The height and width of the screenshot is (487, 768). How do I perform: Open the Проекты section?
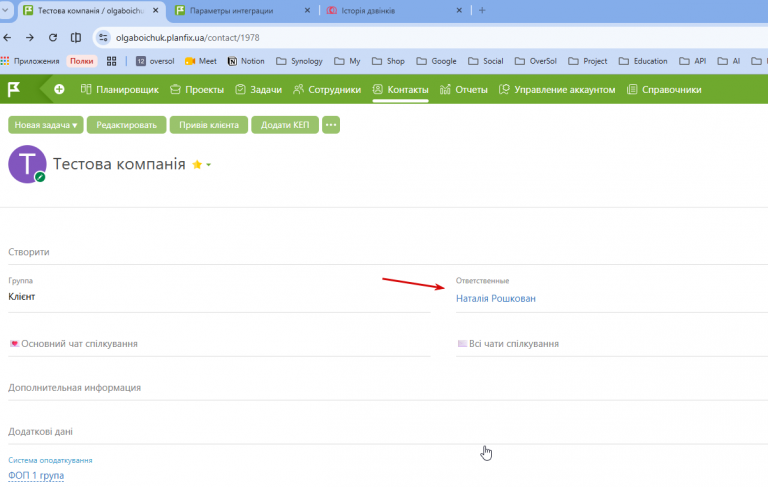tap(197, 90)
